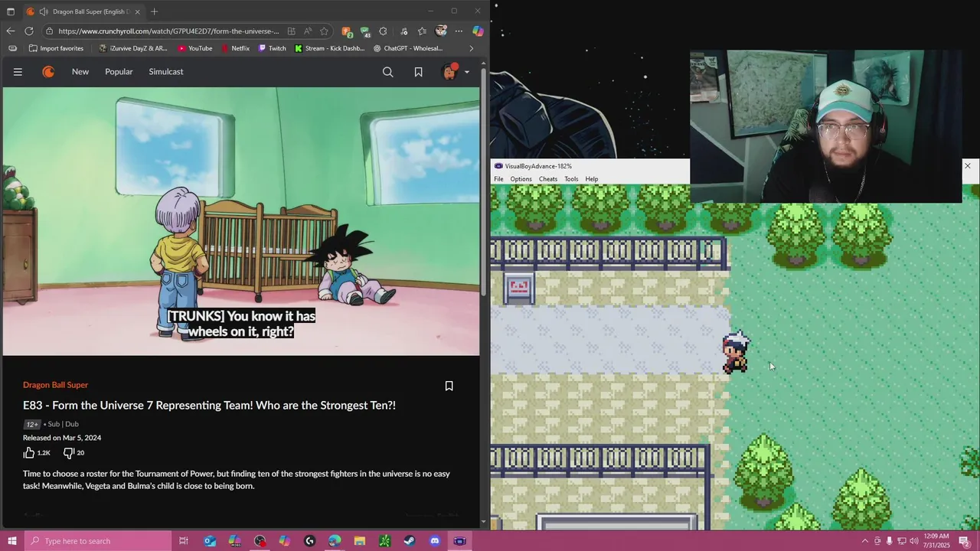Open Logitech G HUB from taskbar
Image resolution: width=980 pixels, height=551 pixels.
point(309,541)
